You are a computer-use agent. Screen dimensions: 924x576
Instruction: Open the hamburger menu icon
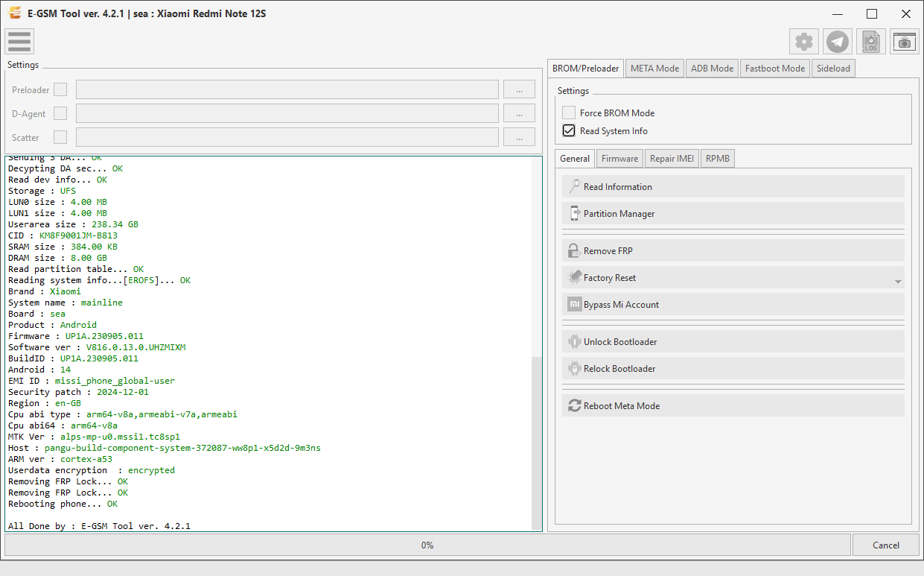pyautogui.click(x=19, y=42)
